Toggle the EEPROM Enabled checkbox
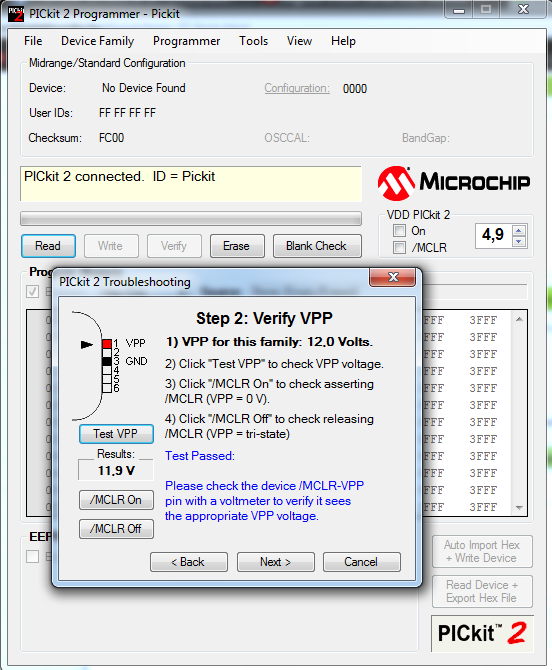Viewport: 552px width, 670px height. click(x=32, y=556)
